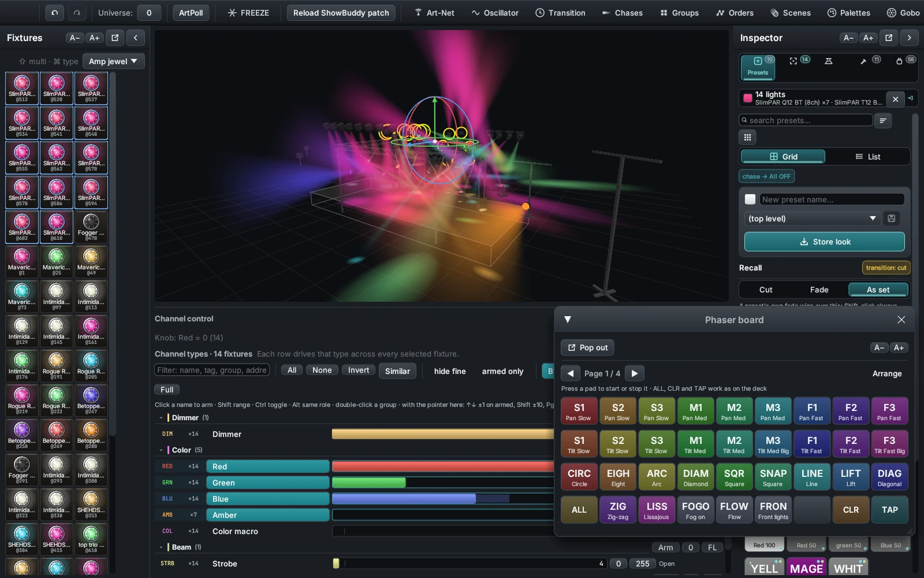Viewport: 924px width, 578px height.
Task: Open the spotlight beam inspector tab icon
Action: point(829,61)
